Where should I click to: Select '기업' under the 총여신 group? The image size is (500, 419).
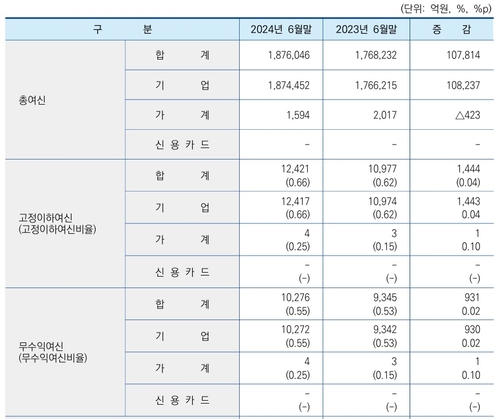(x=182, y=85)
